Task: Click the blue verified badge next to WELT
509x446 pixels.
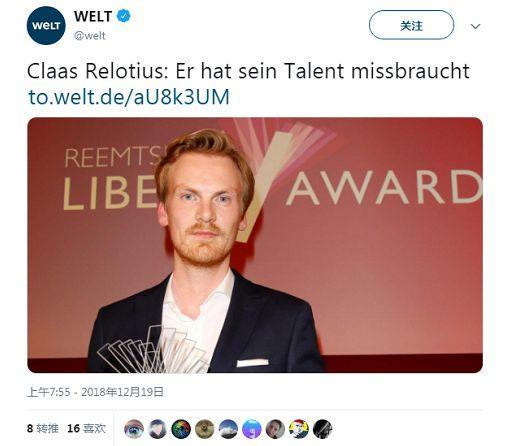Action: point(124,16)
